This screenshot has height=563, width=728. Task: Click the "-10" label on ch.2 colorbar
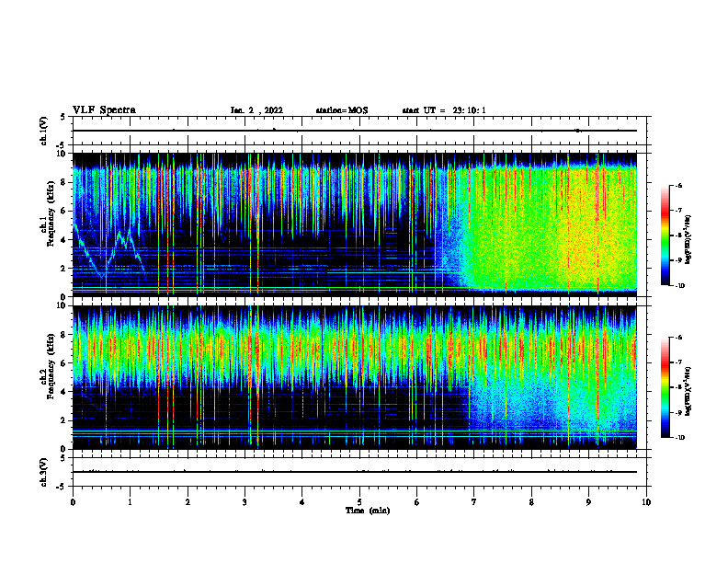[x=679, y=438]
